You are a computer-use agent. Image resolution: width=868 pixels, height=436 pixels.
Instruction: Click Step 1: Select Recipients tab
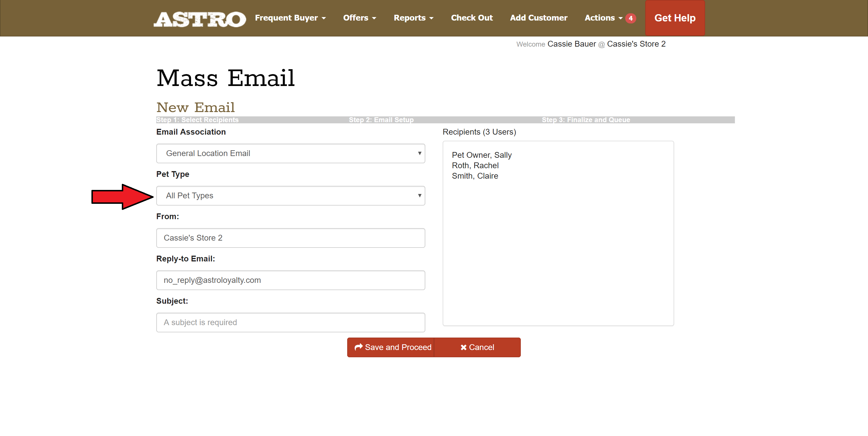[197, 120]
